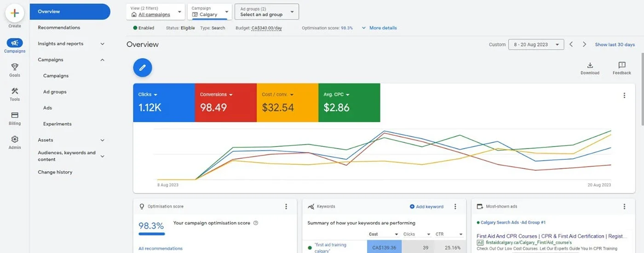This screenshot has width=644, height=253.
Task: Click the lightbulb Optimisation score icon
Action: [x=142, y=207]
